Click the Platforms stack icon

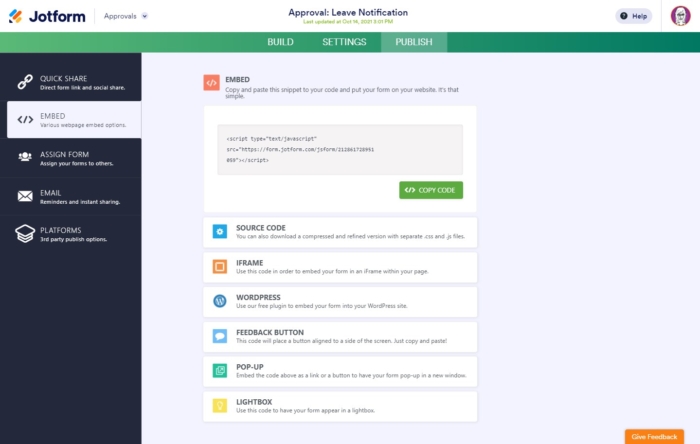(25, 233)
